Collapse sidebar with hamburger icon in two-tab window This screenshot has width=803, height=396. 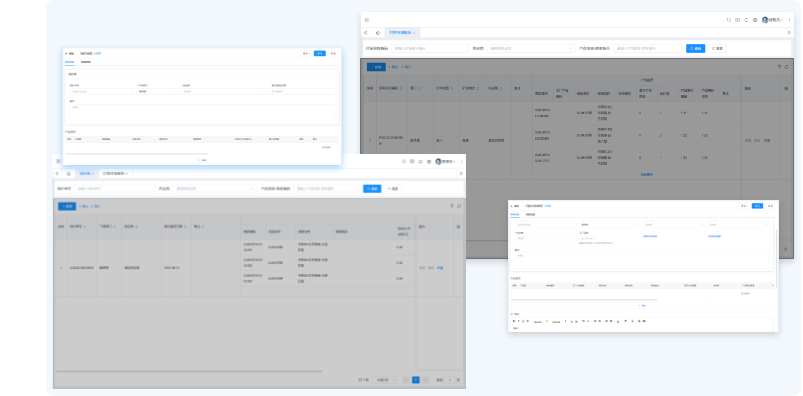(58, 161)
